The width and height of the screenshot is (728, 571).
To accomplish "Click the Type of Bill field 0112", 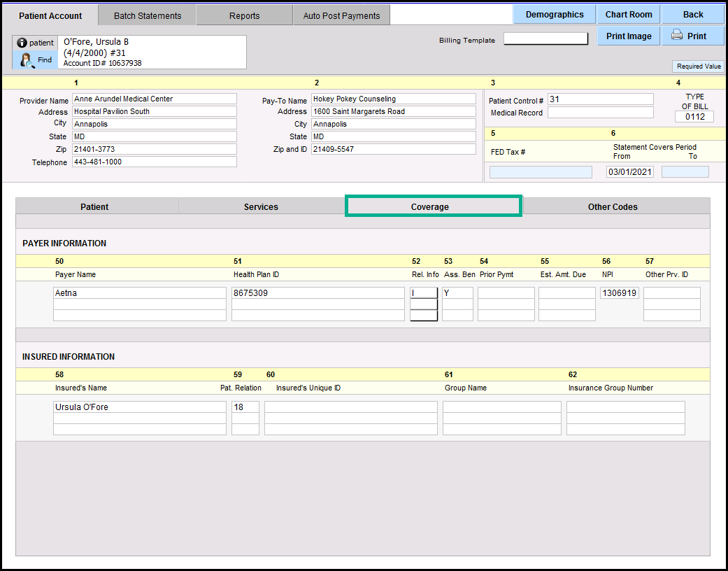I will pyautogui.click(x=694, y=117).
